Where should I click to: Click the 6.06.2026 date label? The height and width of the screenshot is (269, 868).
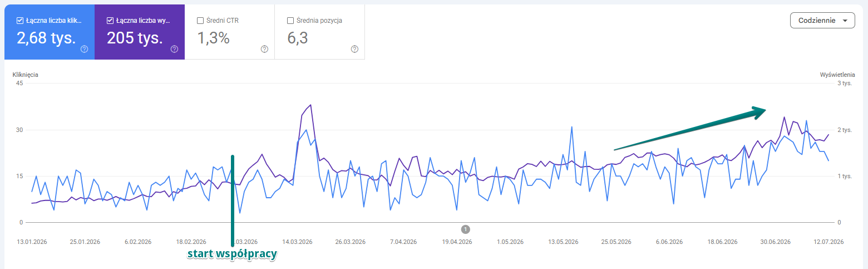tap(669, 242)
